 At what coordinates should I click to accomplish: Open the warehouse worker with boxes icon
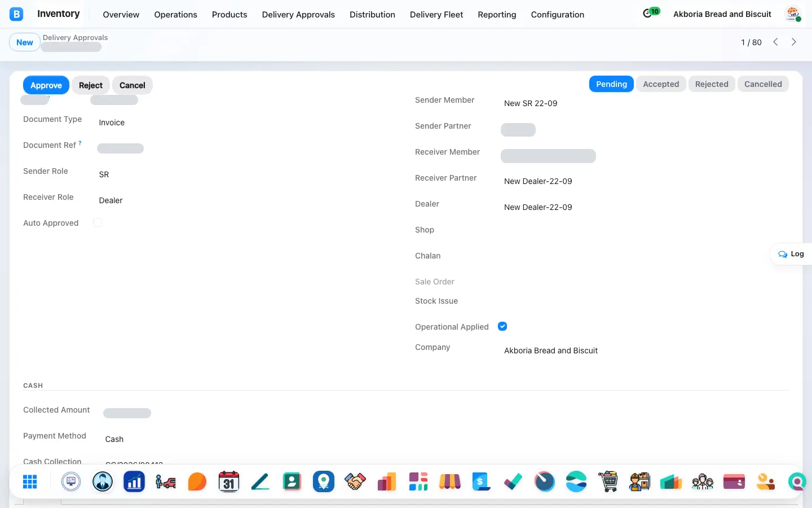coord(639,482)
